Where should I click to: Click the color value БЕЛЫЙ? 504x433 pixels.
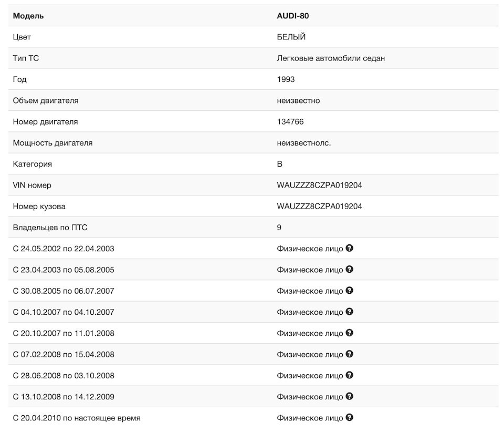(x=291, y=37)
